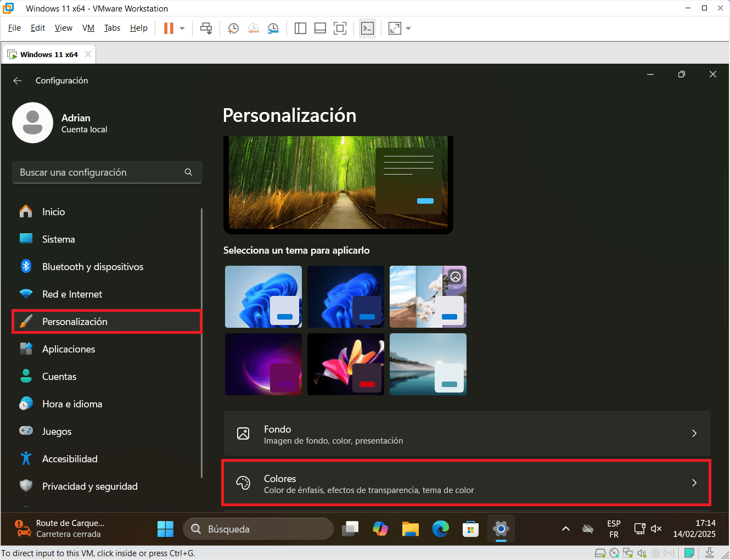Select Personalización in the sidebar
Image resolution: width=730 pixels, height=560 pixels.
click(x=107, y=322)
